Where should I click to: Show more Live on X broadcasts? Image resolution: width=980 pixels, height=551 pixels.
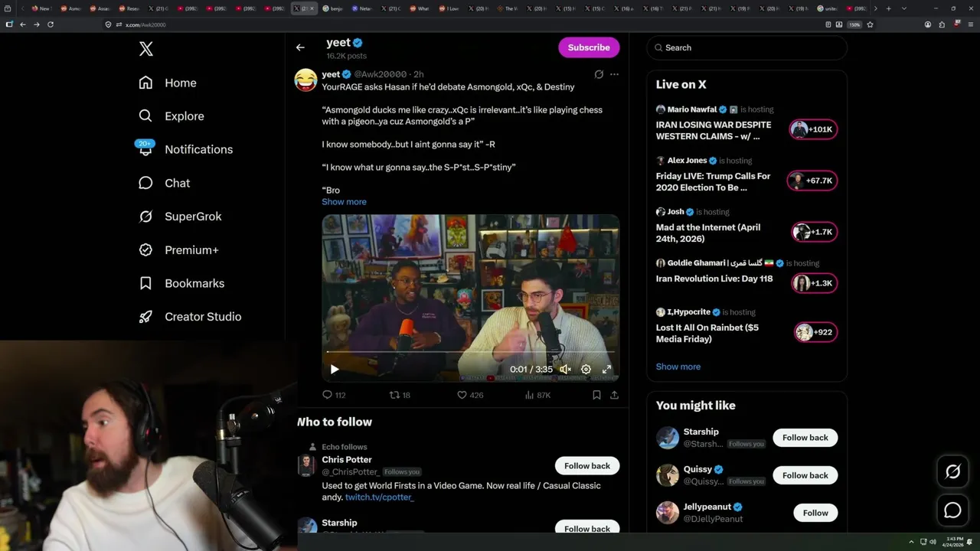point(678,367)
